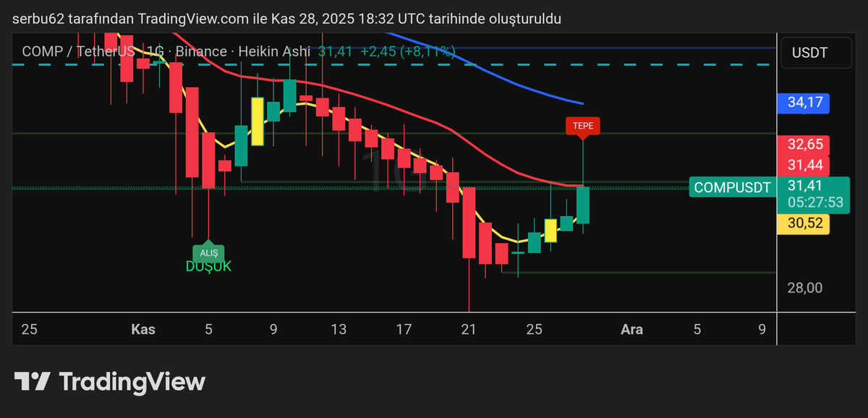Click the TEPE sell marker
Image resolution: width=868 pixels, height=418 pixels.
tap(583, 126)
